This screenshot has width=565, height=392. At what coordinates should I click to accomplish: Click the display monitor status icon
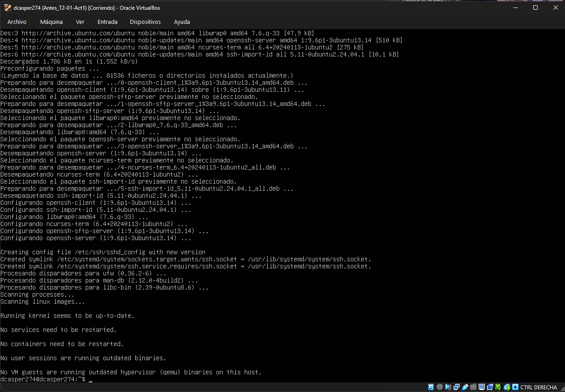(x=482, y=387)
